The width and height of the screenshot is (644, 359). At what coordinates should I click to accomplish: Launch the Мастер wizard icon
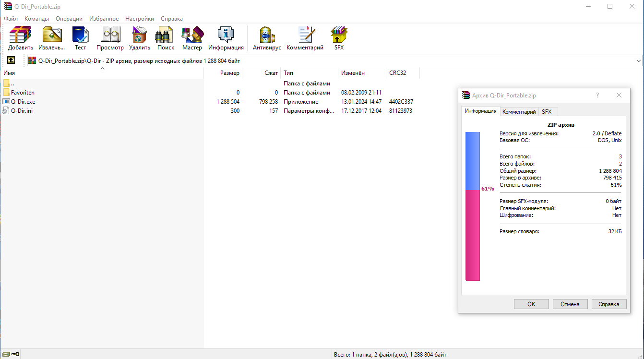point(192,35)
